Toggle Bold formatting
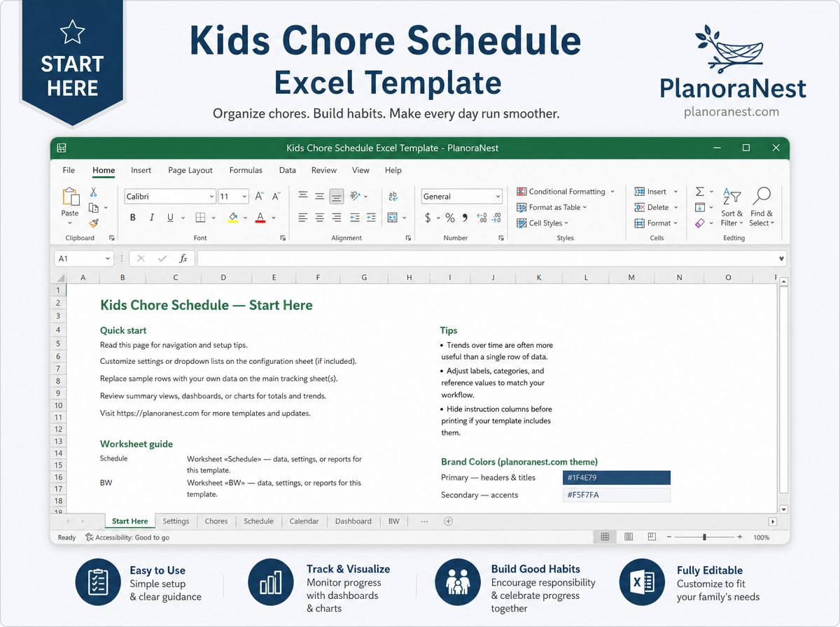 [x=133, y=218]
